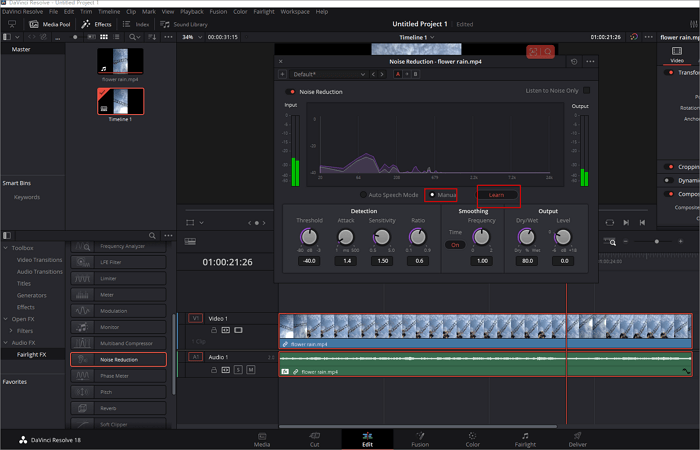Switch to the Color page tab
The height and width of the screenshot is (450, 700).
472,439
